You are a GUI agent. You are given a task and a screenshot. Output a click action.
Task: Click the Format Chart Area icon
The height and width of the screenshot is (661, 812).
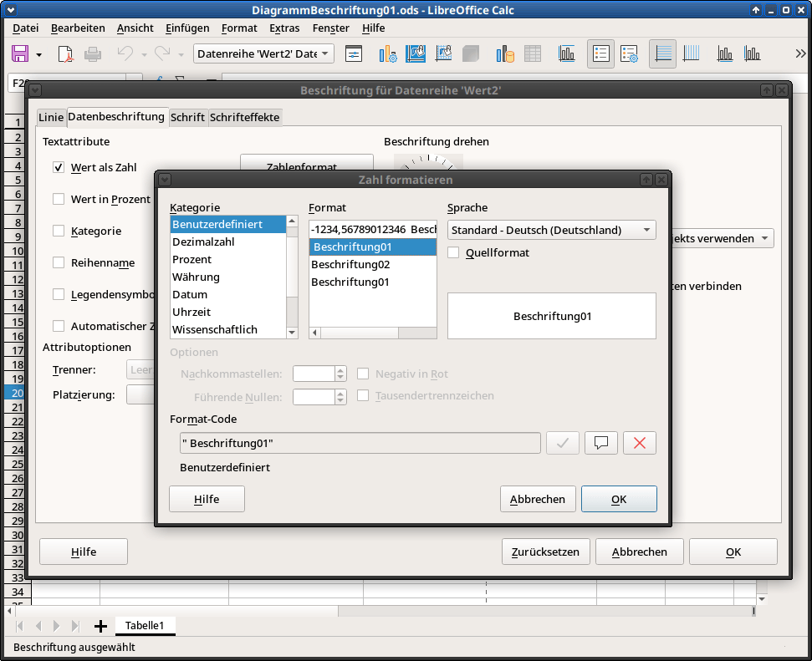416,53
